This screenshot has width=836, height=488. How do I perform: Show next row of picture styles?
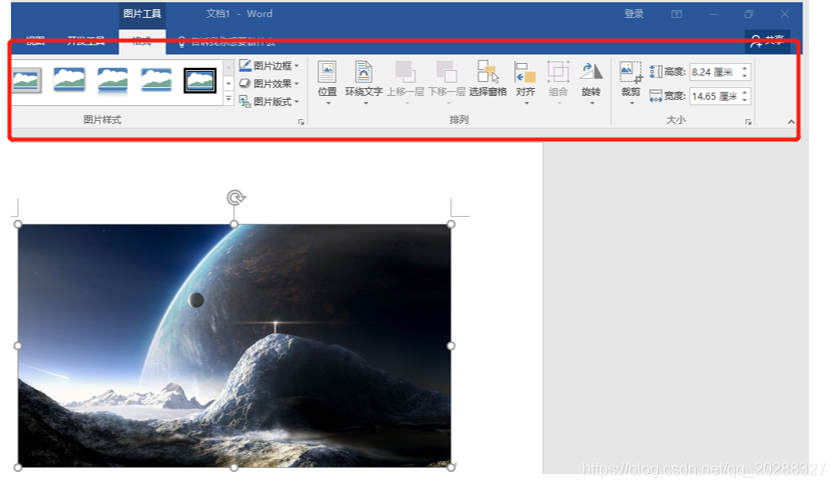coord(229,84)
